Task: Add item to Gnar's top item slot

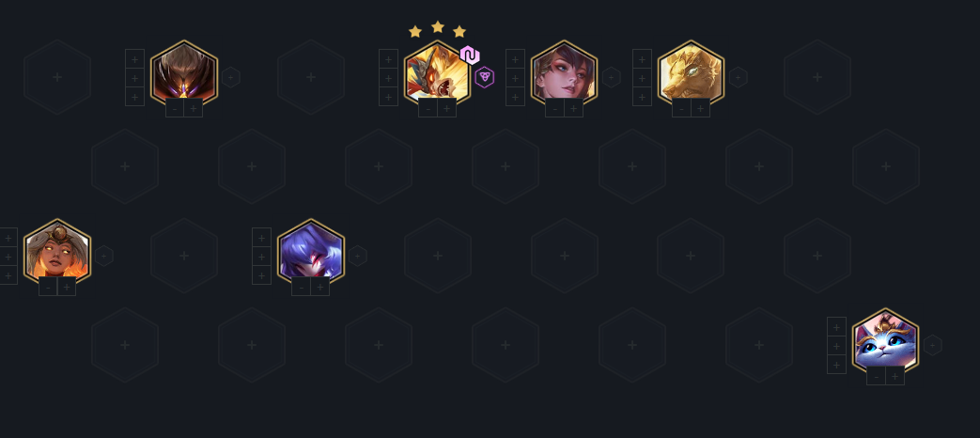Action: pos(388,58)
